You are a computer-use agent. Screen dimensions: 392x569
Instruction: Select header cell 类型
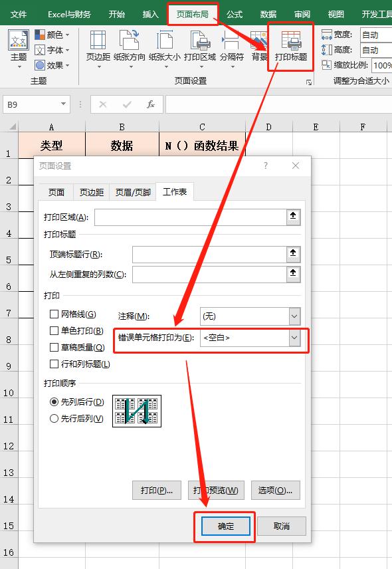point(52,145)
